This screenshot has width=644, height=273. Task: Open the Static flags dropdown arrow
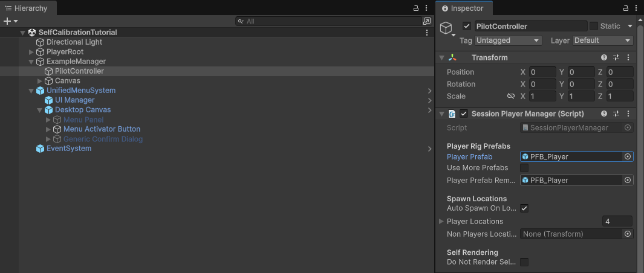tap(630, 27)
